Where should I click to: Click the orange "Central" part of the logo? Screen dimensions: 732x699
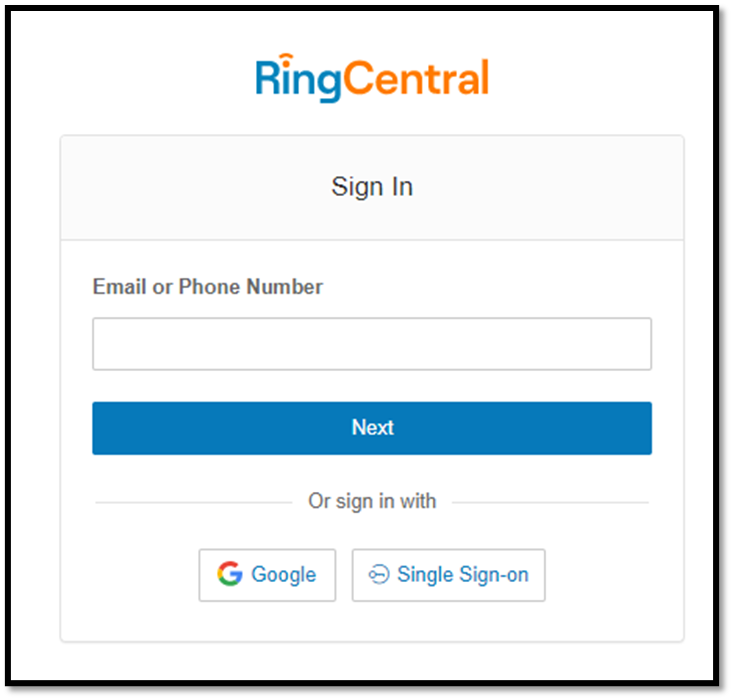coord(416,78)
